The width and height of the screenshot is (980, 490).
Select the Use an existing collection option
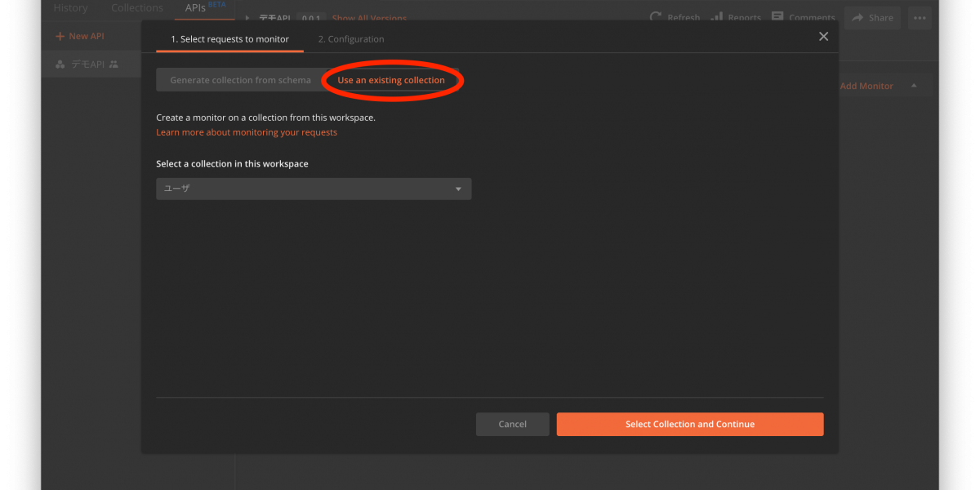point(391,80)
